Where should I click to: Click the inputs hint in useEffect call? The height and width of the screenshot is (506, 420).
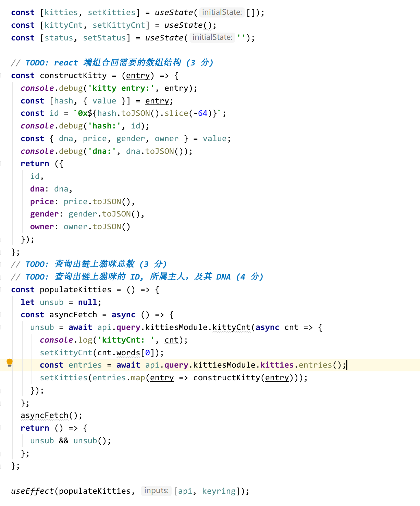point(156,491)
